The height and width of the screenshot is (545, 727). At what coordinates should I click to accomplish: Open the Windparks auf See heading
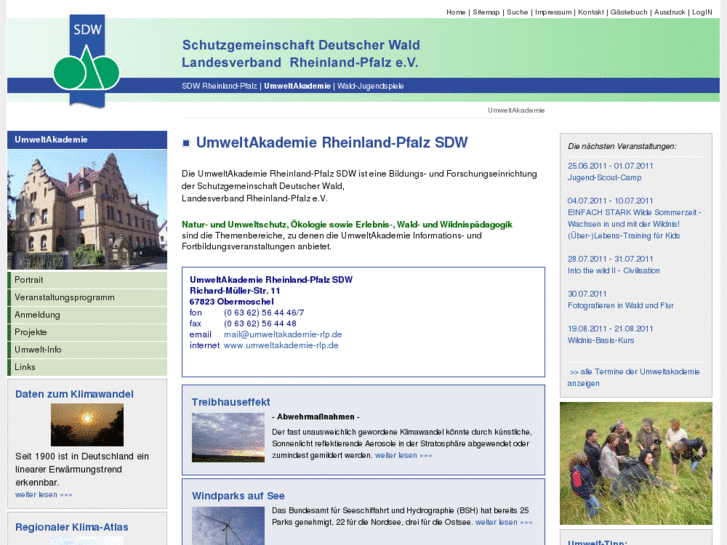pyautogui.click(x=238, y=496)
